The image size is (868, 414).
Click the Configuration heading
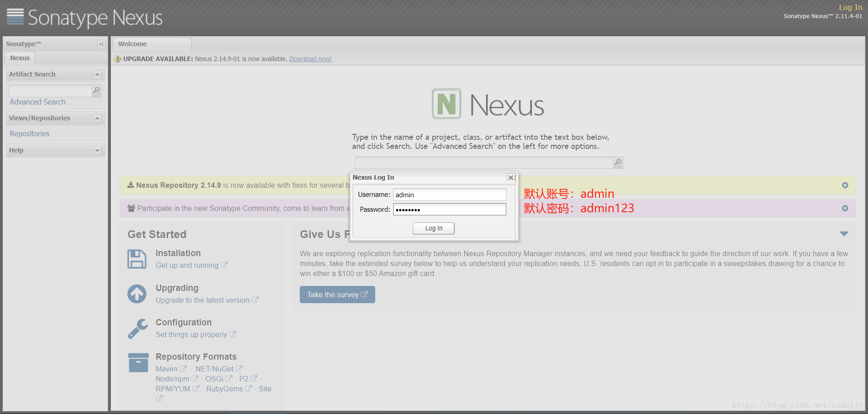[184, 323]
